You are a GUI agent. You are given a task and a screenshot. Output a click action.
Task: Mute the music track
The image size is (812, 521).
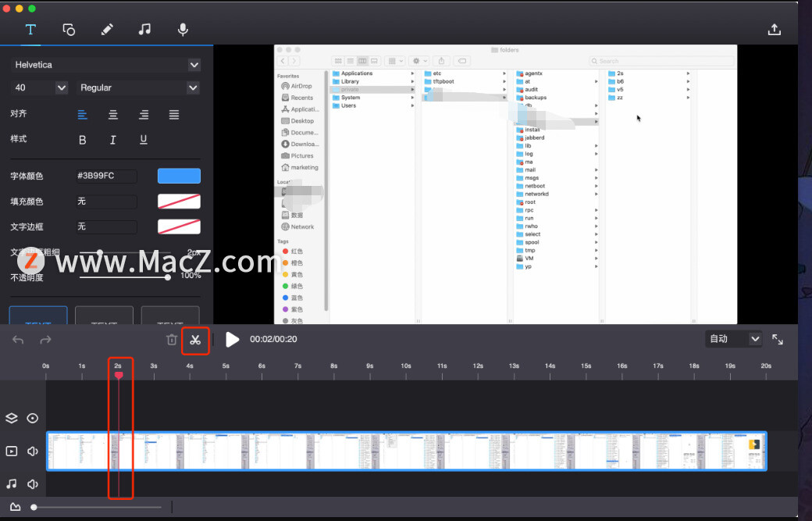click(33, 484)
